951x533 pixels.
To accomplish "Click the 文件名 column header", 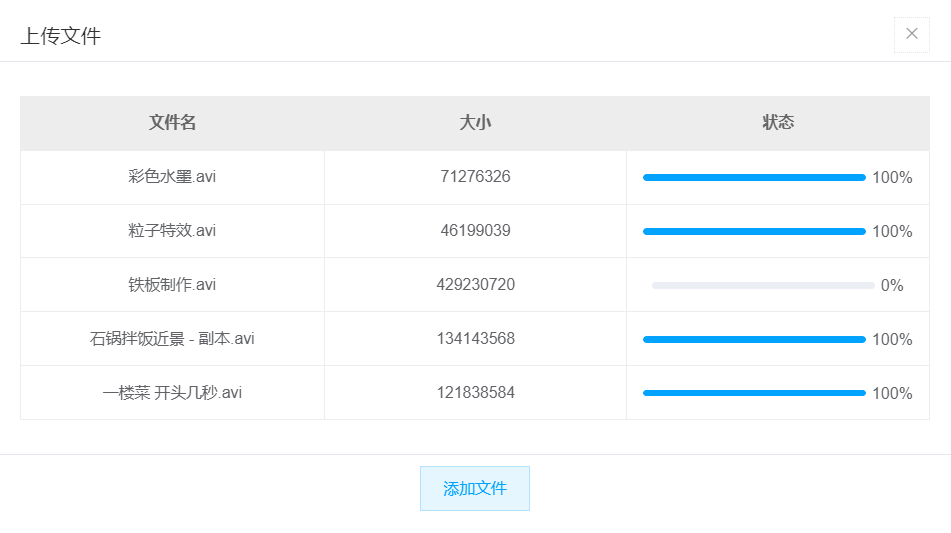I will 172,123.
